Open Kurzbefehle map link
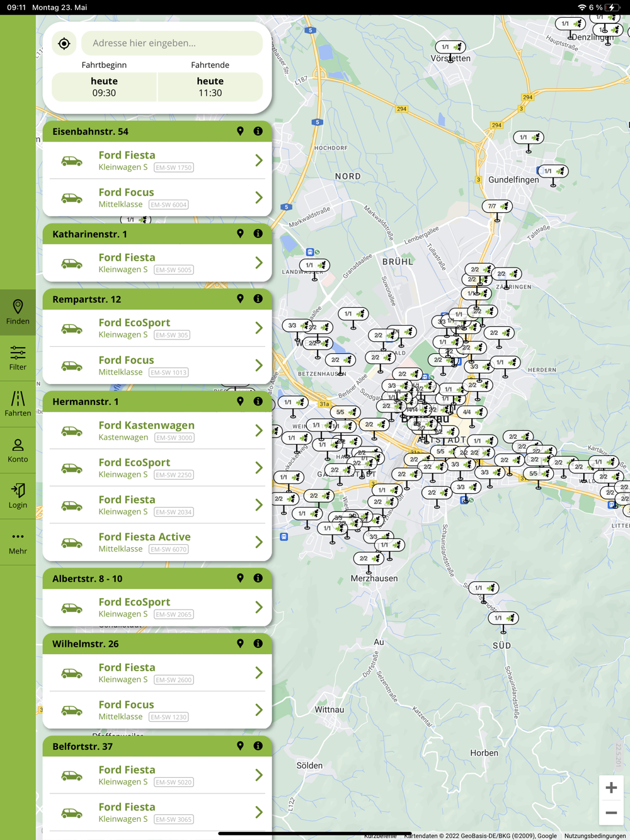 coord(380,836)
